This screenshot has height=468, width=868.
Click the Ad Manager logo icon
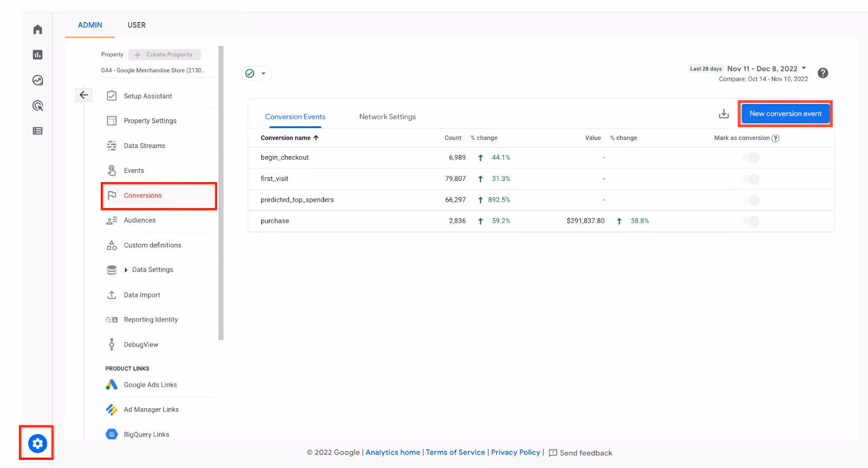click(x=112, y=409)
